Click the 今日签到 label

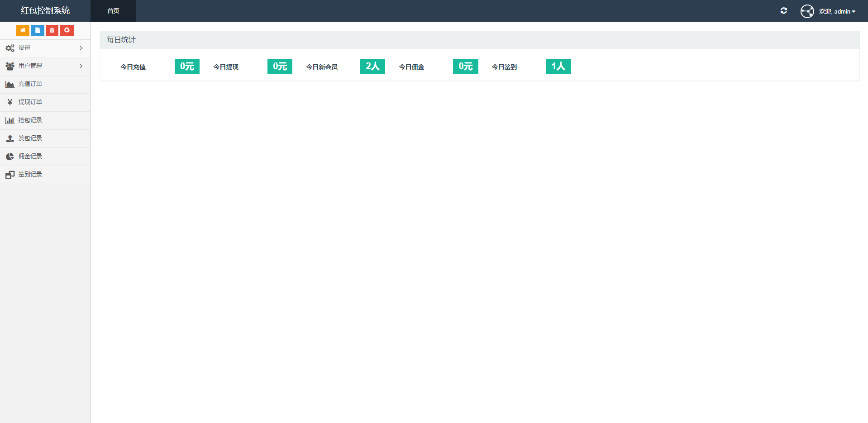(504, 67)
